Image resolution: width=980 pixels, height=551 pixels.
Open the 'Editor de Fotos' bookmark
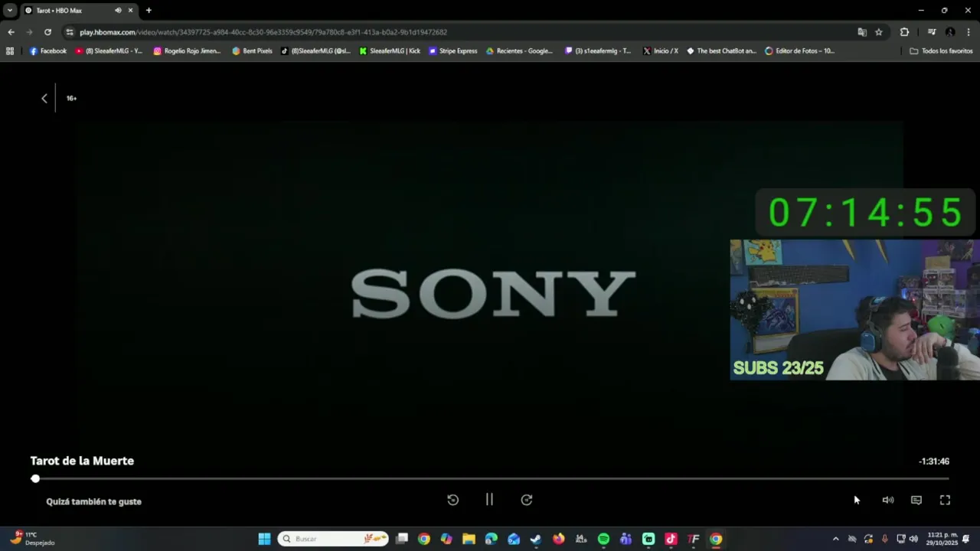799,51
